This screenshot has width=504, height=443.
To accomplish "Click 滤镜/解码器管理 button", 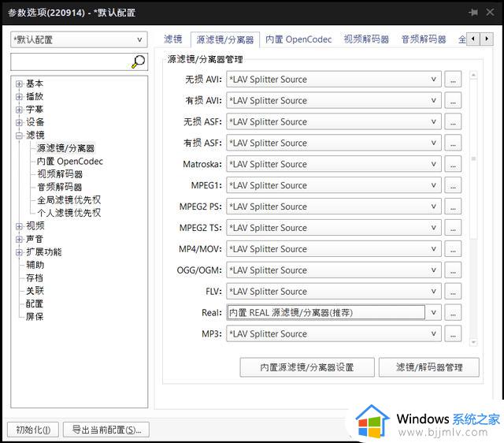I will tap(429, 367).
